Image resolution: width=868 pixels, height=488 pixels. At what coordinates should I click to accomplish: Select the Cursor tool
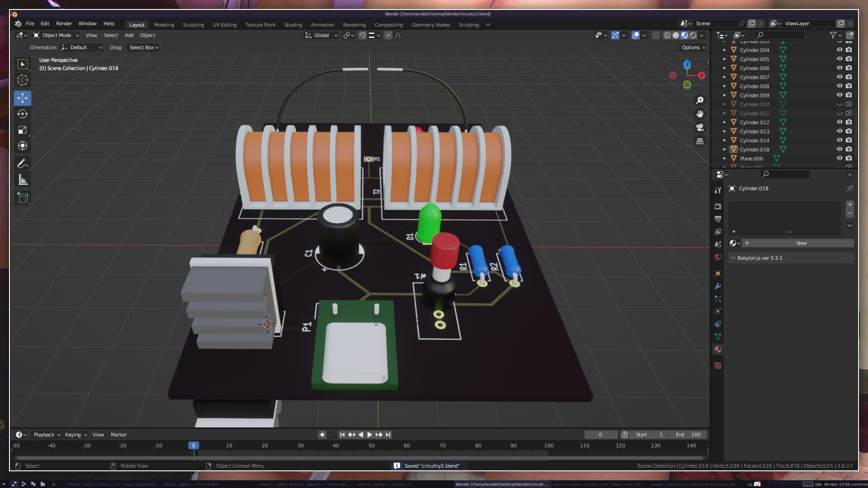(23, 80)
